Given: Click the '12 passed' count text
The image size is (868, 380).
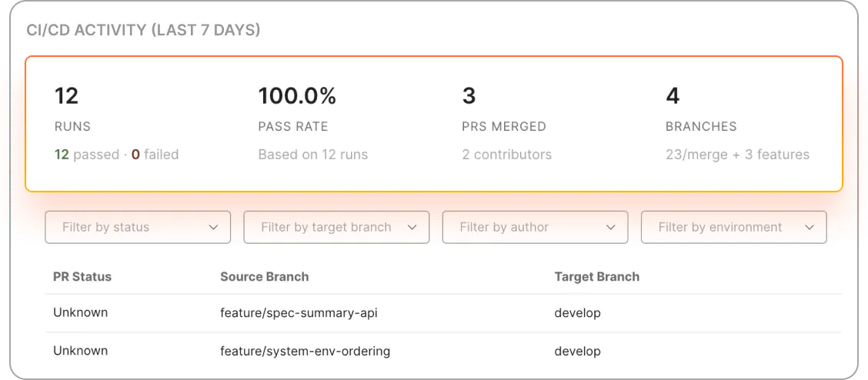Looking at the screenshot, I should click(86, 155).
